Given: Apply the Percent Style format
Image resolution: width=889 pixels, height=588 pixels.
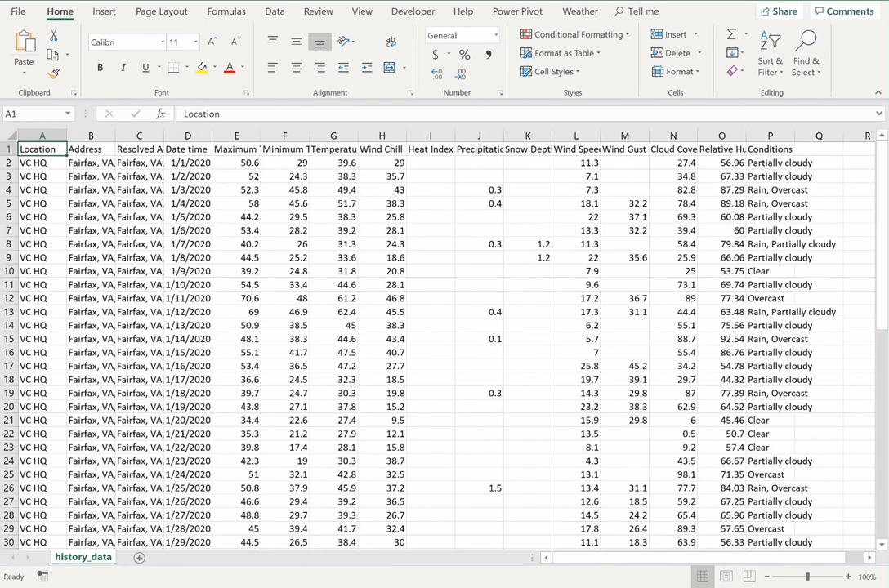Looking at the screenshot, I should [464, 55].
